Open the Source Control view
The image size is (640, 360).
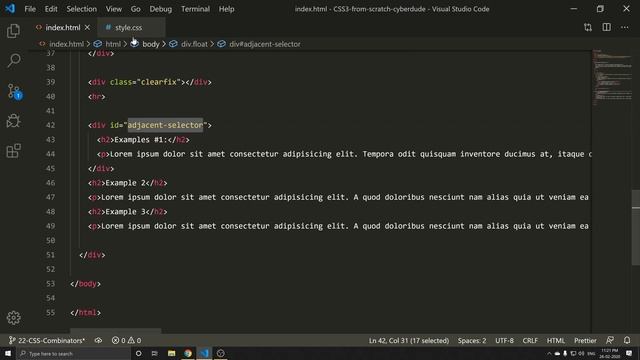[x=14, y=91]
